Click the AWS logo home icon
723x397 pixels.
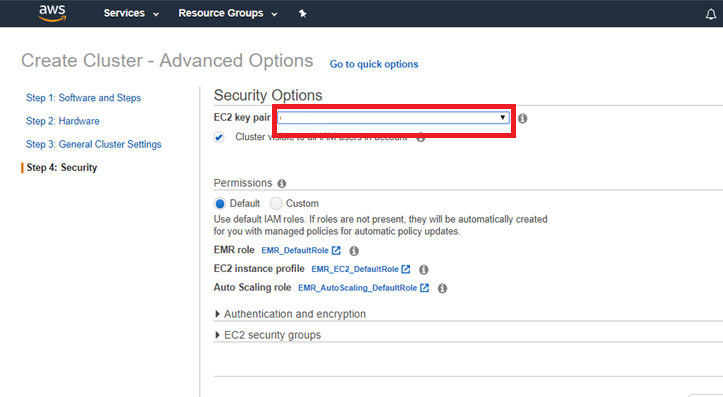pyautogui.click(x=52, y=13)
